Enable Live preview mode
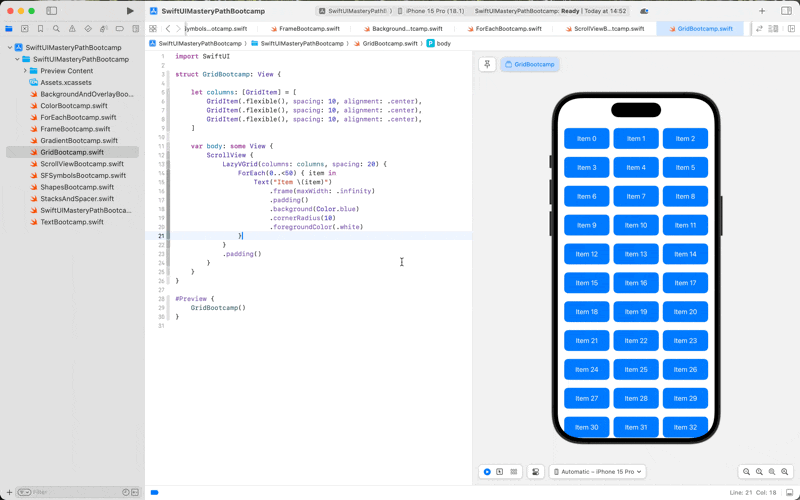This screenshot has width=800, height=500. (x=487, y=472)
